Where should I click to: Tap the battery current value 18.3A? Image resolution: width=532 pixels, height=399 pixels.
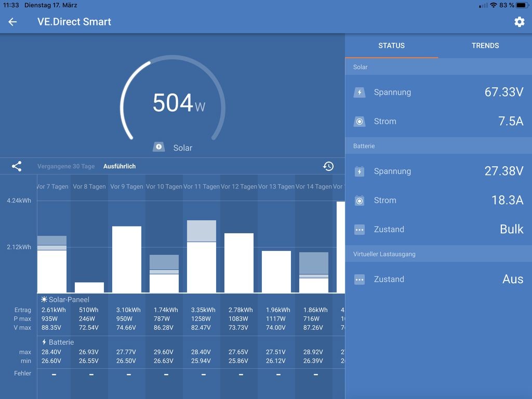pos(507,201)
